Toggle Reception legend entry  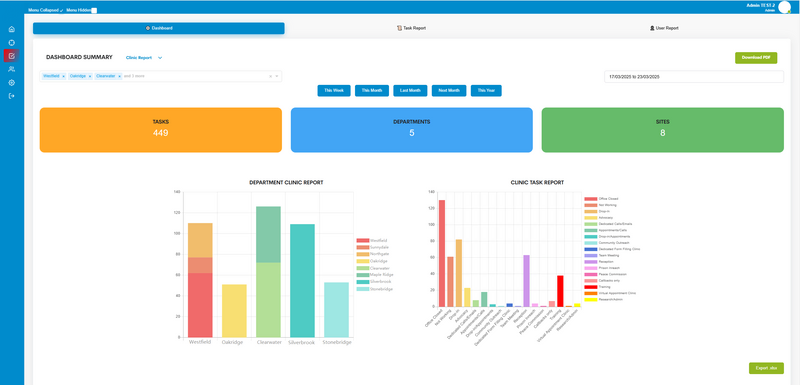tap(600, 262)
